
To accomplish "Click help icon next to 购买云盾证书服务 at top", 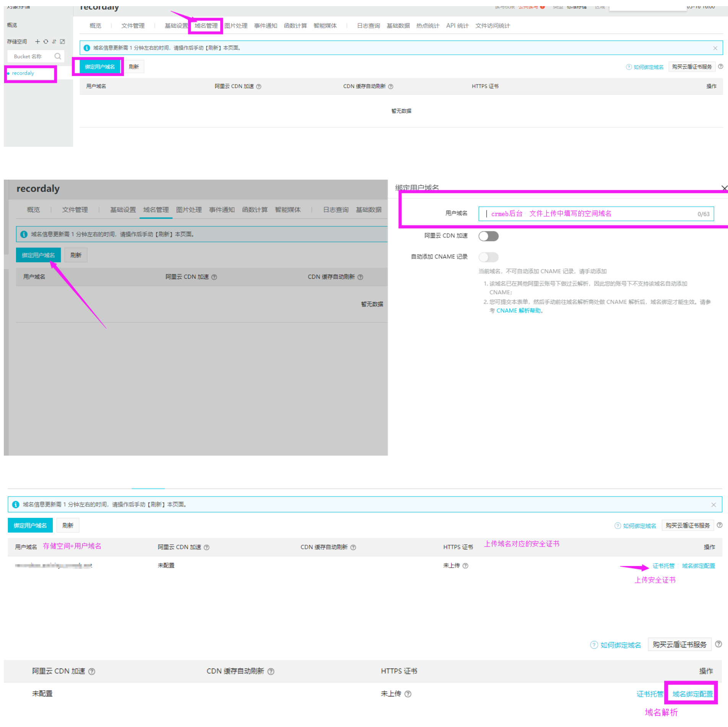I will 720,67.
